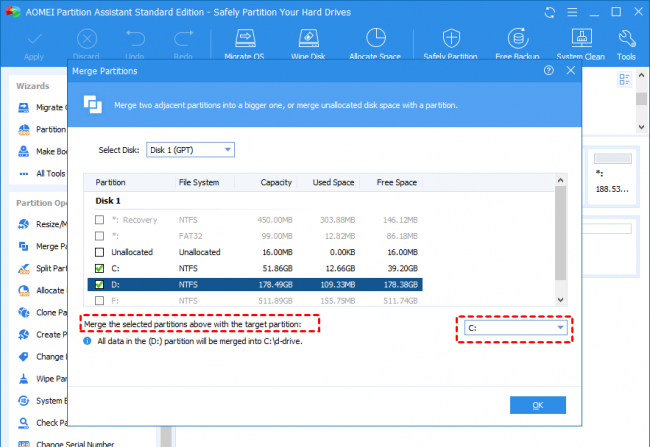
Task: Sort by Used Space column header
Action: [333, 182]
